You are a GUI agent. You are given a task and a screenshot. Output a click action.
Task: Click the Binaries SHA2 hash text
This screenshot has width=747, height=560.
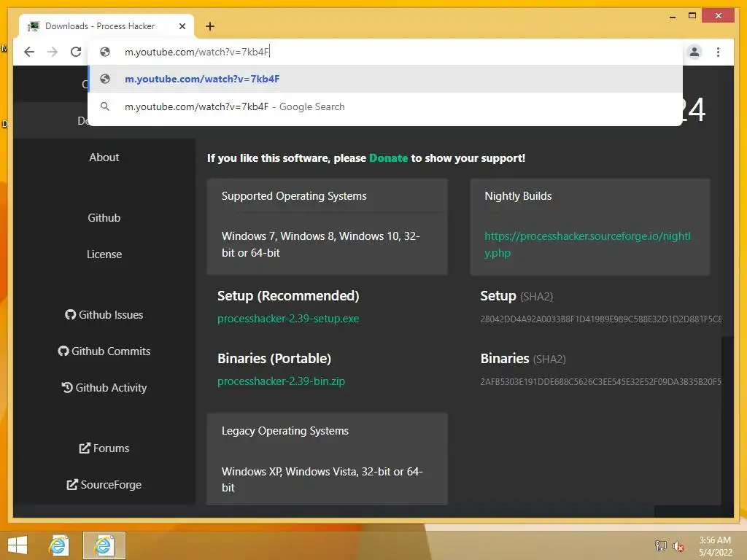click(601, 382)
